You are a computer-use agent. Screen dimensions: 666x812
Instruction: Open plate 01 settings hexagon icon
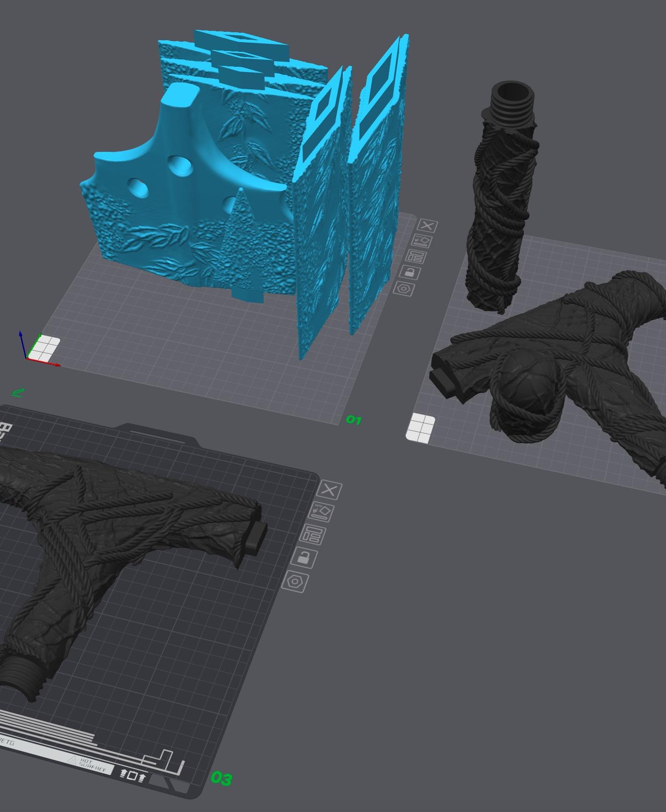[x=404, y=288]
